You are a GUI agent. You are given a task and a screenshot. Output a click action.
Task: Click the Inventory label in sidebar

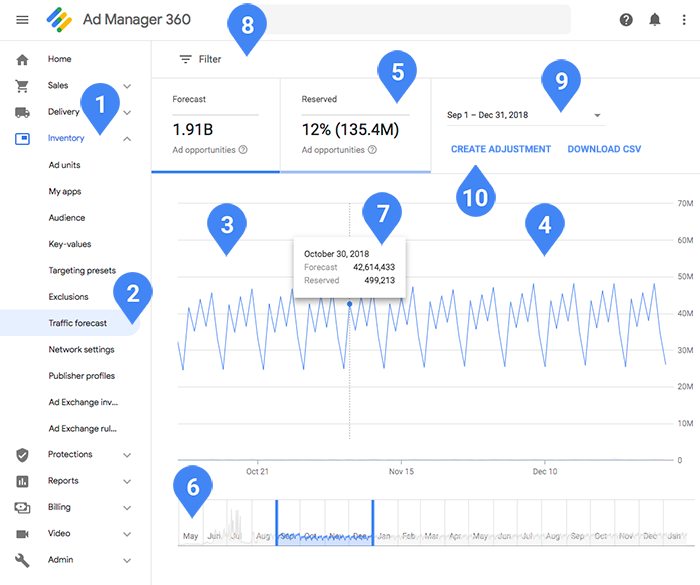click(x=66, y=138)
